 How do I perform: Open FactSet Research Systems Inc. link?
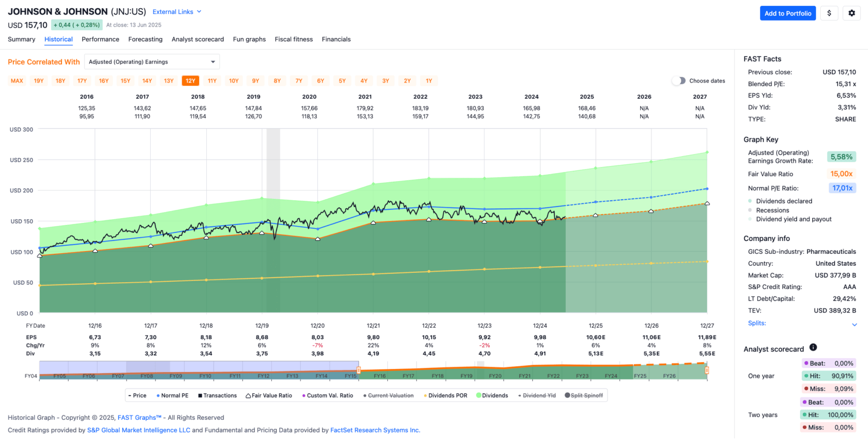pyautogui.click(x=375, y=430)
